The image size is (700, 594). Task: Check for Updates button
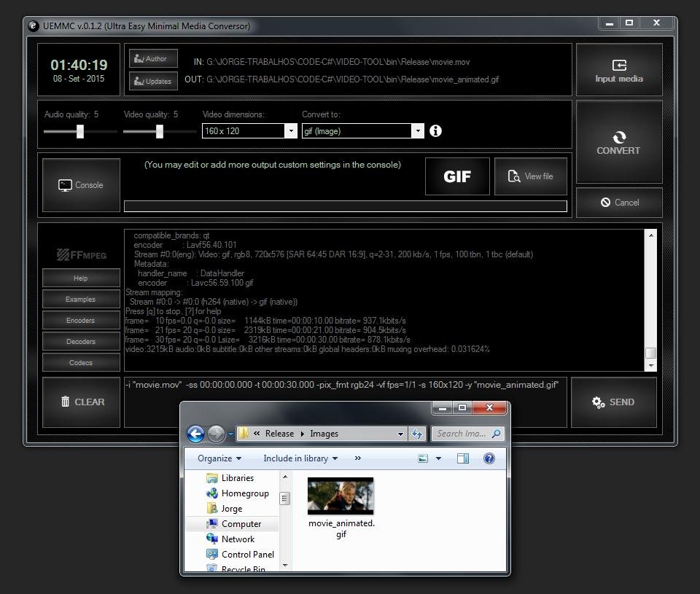click(153, 81)
